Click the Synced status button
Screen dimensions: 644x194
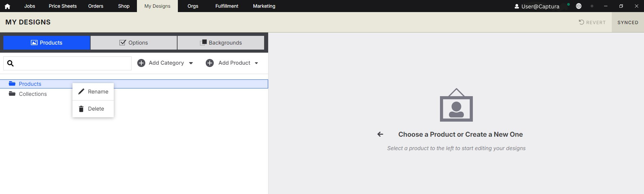point(628,22)
